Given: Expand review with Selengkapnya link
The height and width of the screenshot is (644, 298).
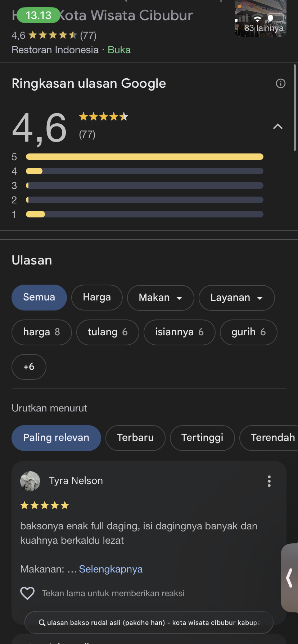Looking at the screenshot, I should [x=111, y=569].
